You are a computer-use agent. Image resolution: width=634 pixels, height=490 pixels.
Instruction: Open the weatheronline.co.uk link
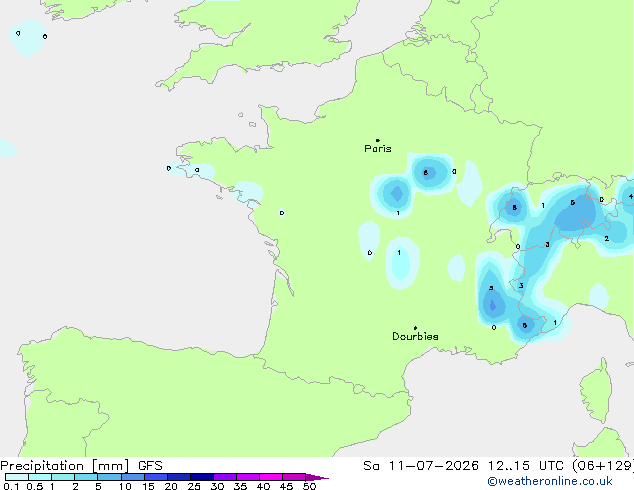pyautogui.click(x=550, y=482)
